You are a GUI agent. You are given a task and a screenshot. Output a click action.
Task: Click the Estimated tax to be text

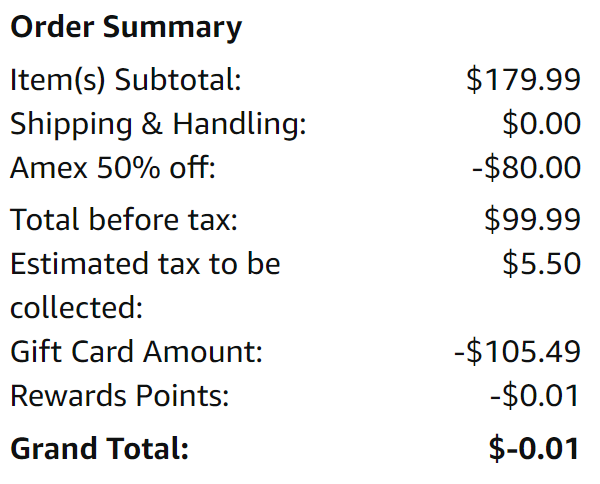click(145, 264)
